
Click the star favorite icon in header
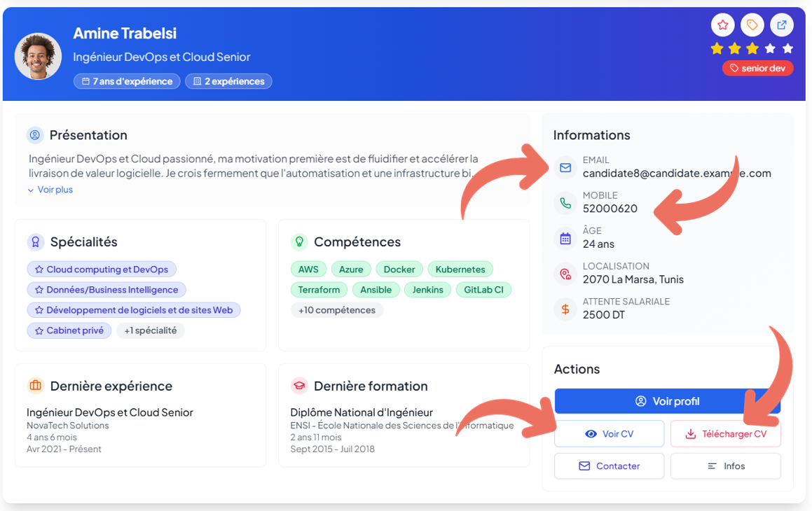[723, 25]
